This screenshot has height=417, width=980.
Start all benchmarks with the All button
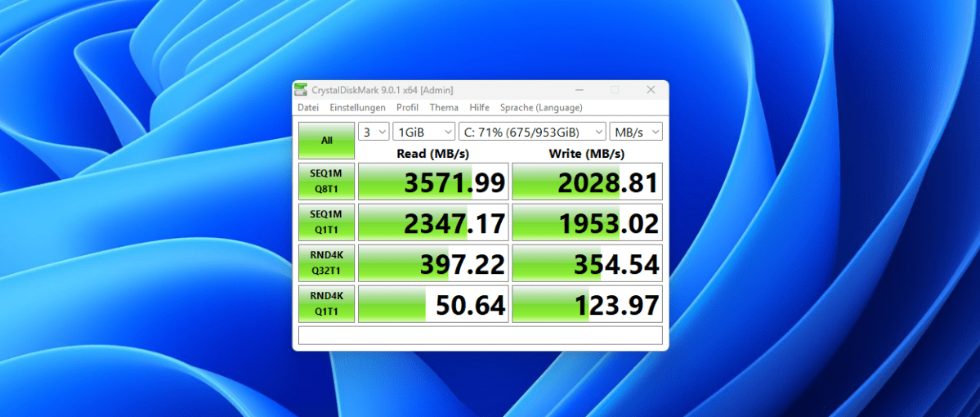pos(326,140)
